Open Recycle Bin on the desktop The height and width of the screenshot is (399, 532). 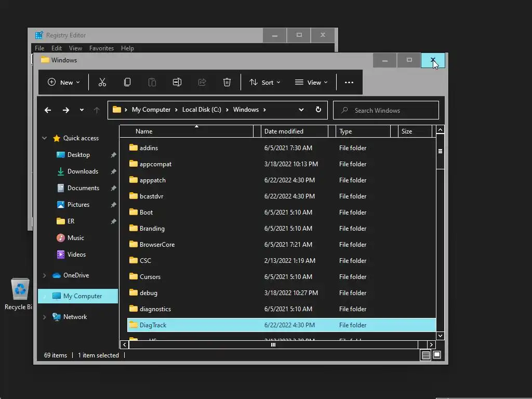pyautogui.click(x=20, y=294)
